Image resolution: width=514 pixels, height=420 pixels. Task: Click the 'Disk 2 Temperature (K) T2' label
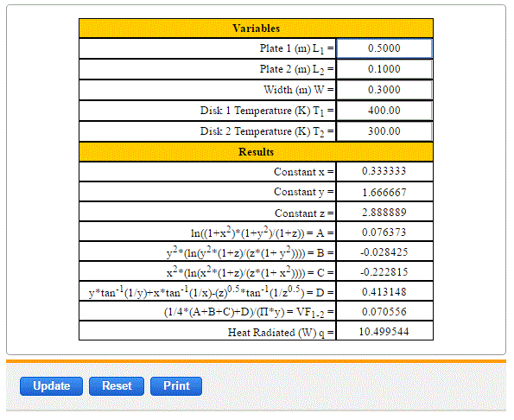coord(267,132)
